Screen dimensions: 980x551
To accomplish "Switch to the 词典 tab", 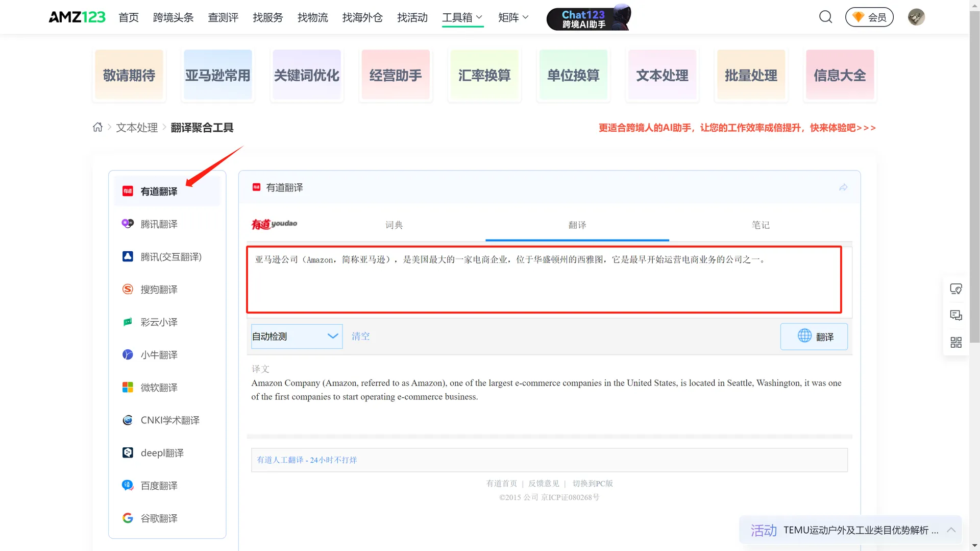I will coord(394,225).
